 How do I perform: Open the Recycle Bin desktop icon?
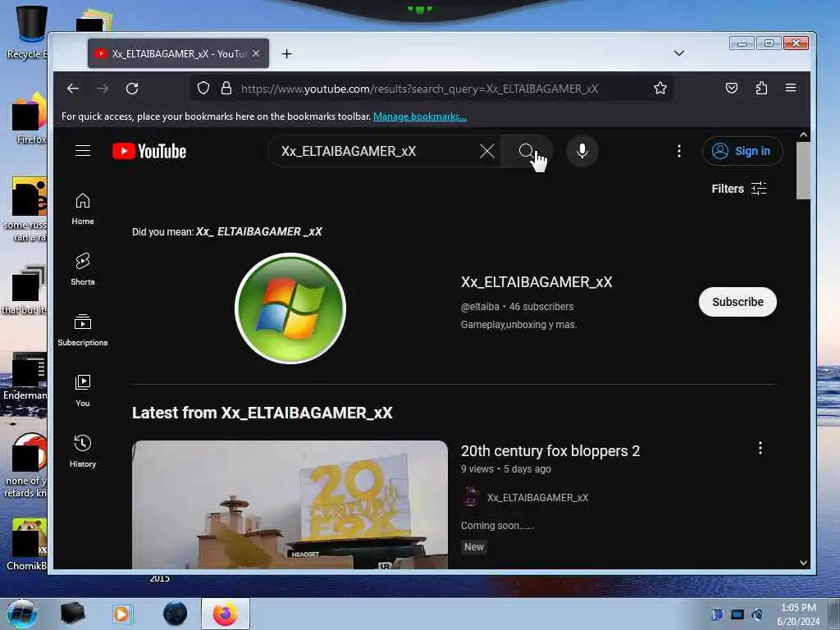30,32
